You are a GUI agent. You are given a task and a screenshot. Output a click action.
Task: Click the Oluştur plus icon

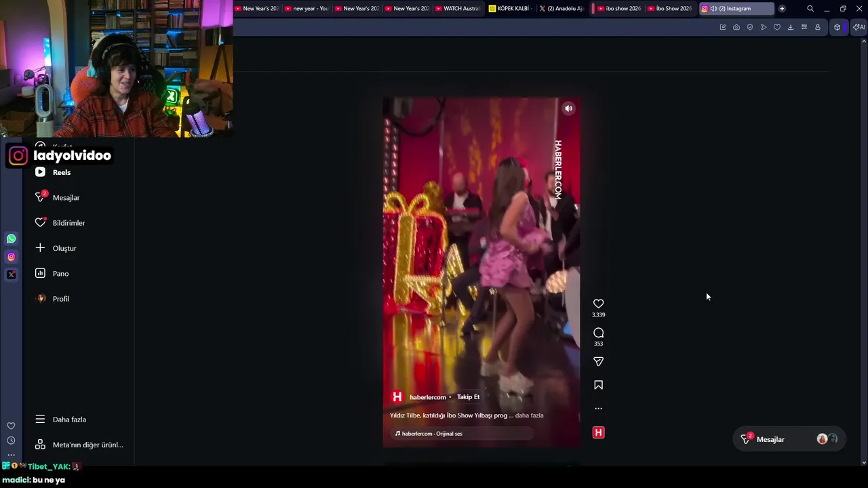pyautogui.click(x=40, y=248)
